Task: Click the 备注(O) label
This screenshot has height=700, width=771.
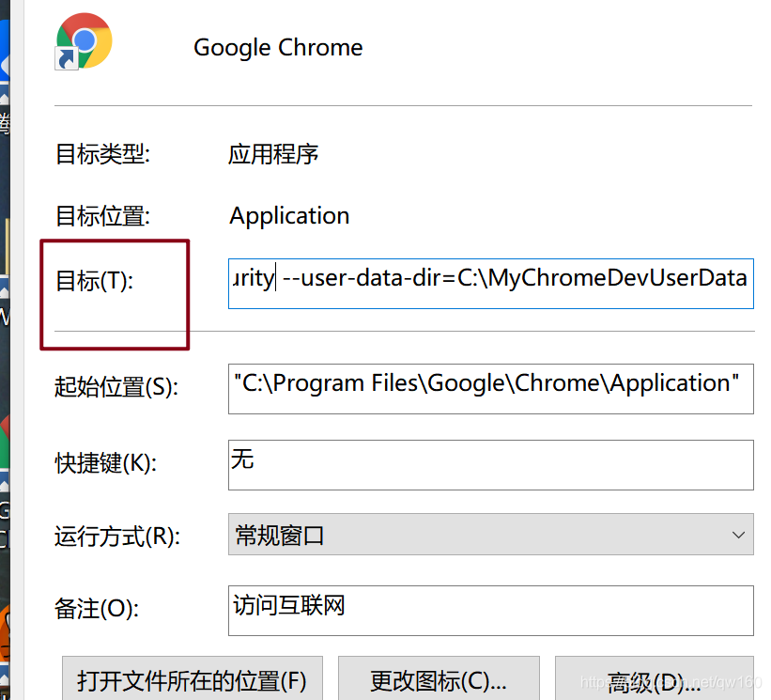Action: pos(97,609)
